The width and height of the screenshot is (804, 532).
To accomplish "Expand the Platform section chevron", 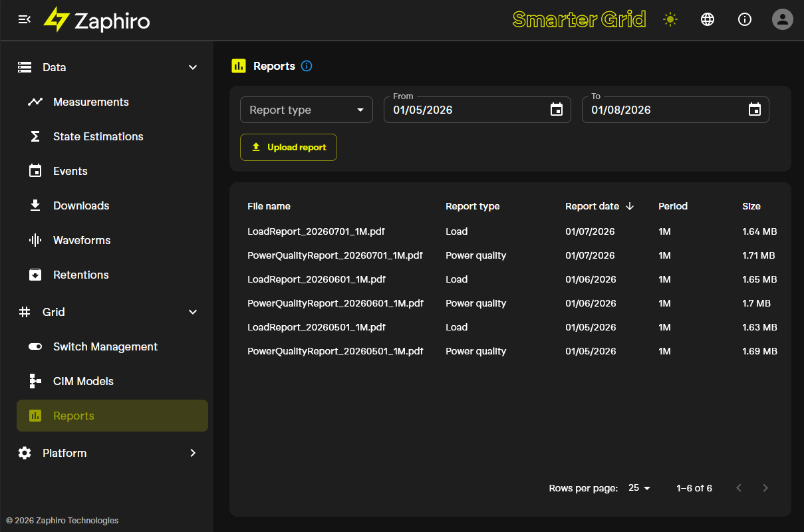I will click(193, 453).
